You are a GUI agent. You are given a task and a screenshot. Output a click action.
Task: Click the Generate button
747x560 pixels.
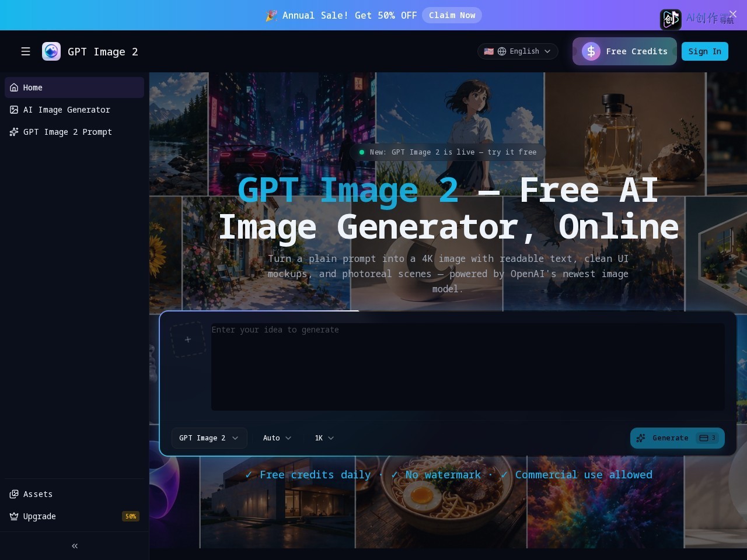pos(678,438)
